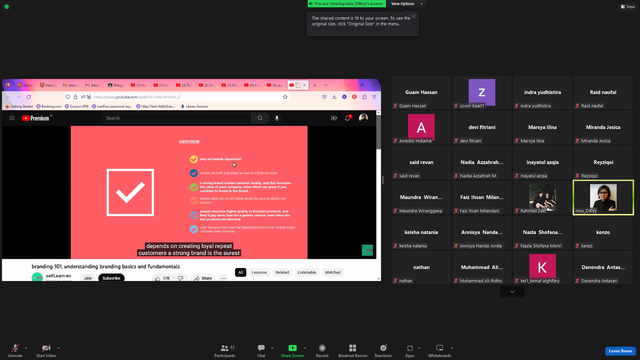Screen dimensions: 640x360
Task: Open the Chat panel
Action: tap(261, 350)
